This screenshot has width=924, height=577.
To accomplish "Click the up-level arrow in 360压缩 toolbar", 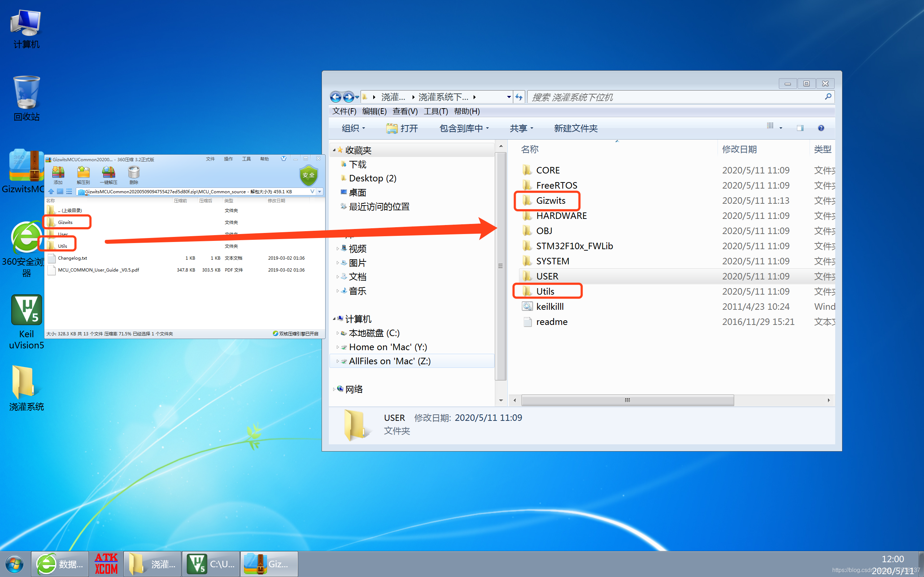I will click(51, 191).
